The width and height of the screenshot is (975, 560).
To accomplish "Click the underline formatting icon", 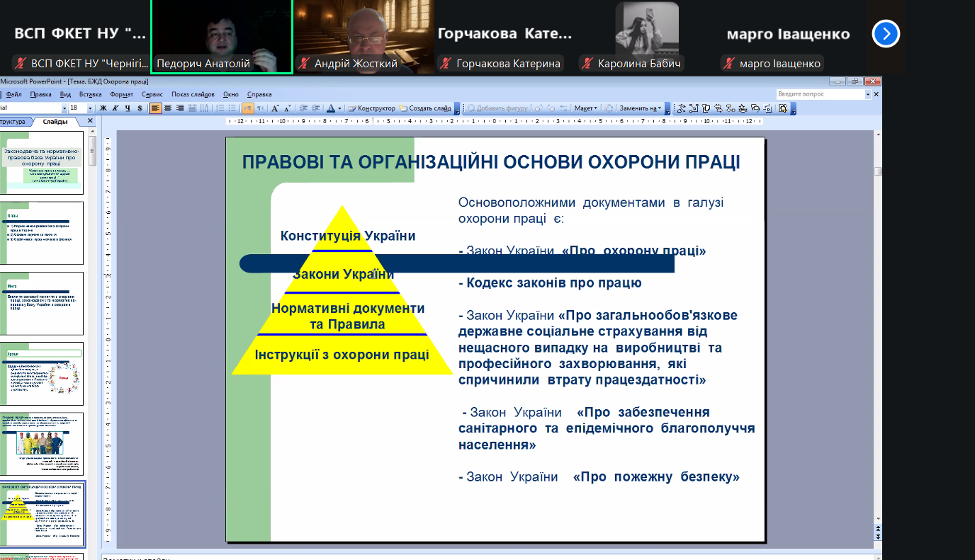I will (127, 108).
